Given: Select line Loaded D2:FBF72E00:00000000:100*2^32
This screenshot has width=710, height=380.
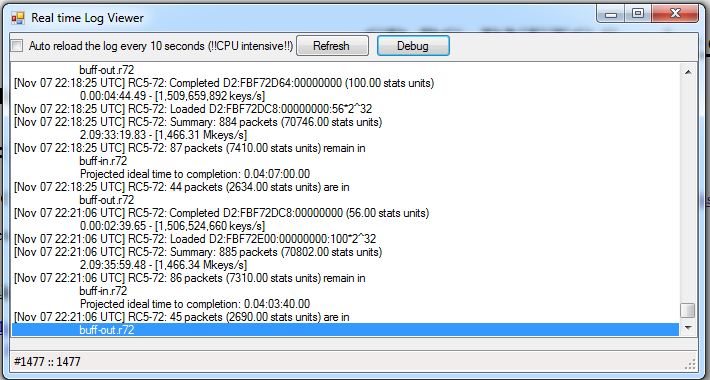Looking at the screenshot, I should [x=345, y=239].
